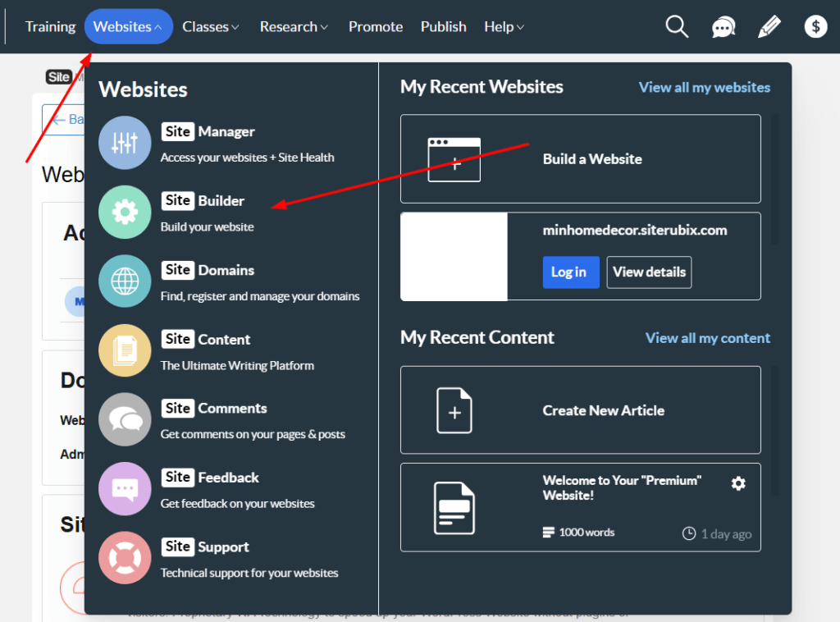The width and height of the screenshot is (840, 622).
Task: Click the Create New Article document icon
Action: [454, 410]
